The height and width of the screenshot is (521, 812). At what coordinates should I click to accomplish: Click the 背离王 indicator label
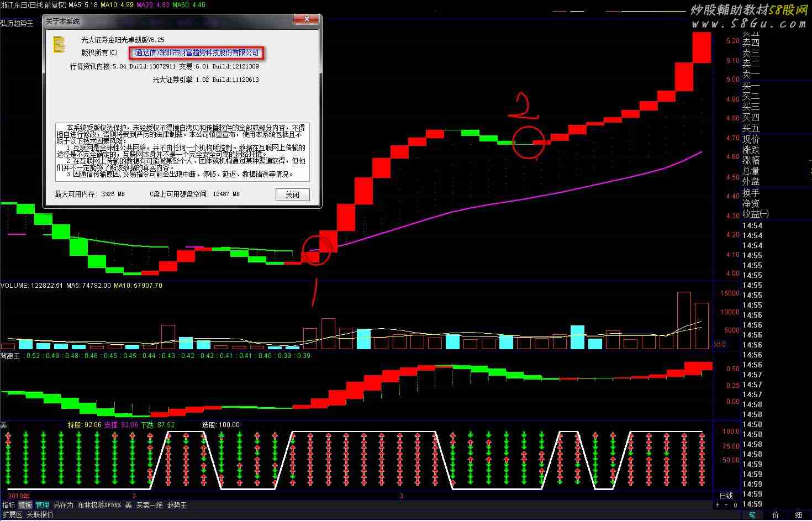[10, 356]
